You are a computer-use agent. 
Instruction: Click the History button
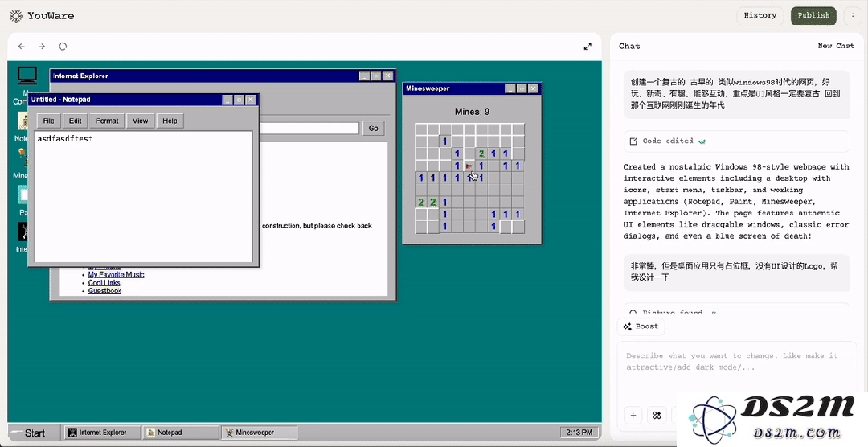coord(760,15)
